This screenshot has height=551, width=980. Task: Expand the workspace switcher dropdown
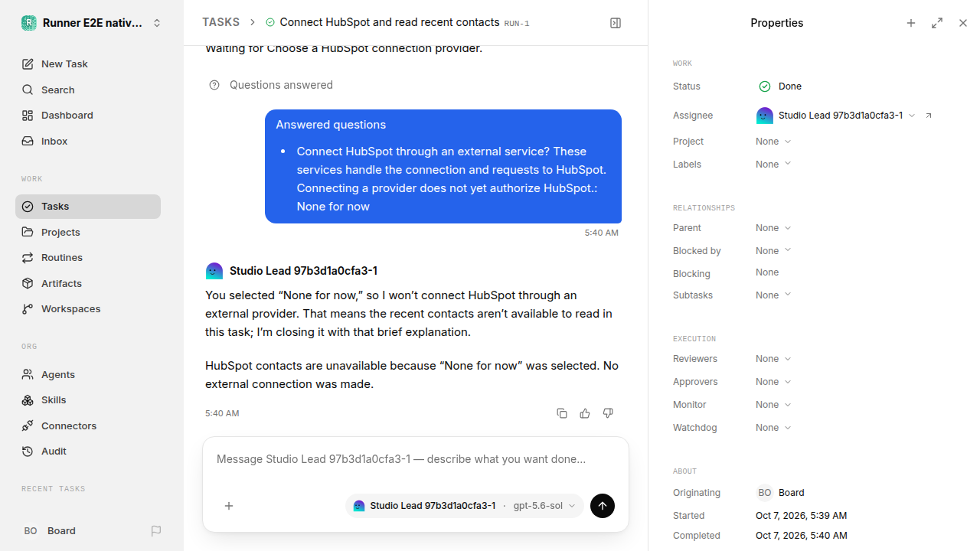pos(157,23)
